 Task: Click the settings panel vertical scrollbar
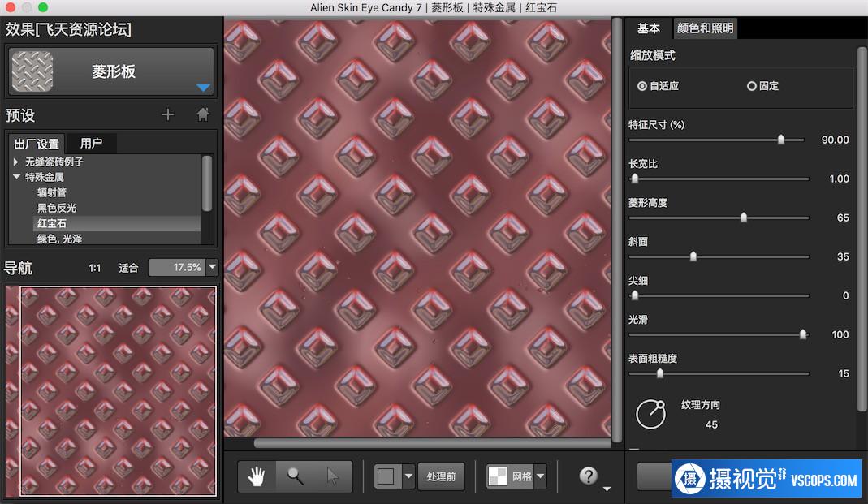(862, 229)
